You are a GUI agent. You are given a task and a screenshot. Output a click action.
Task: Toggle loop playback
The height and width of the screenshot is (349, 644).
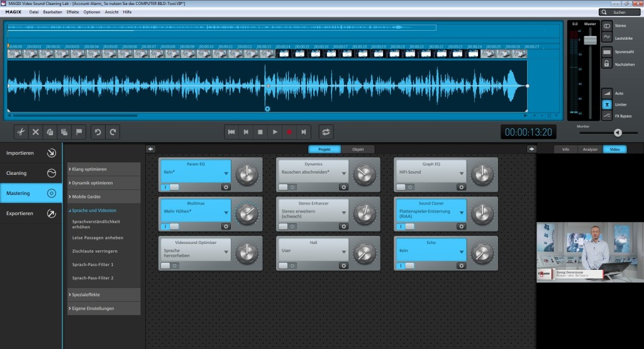(x=326, y=132)
